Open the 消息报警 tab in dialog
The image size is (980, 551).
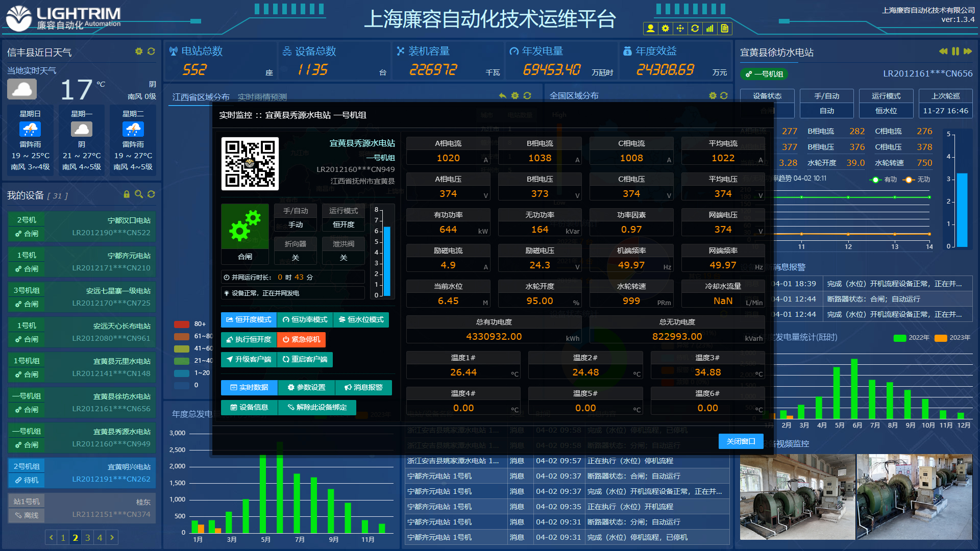click(363, 388)
